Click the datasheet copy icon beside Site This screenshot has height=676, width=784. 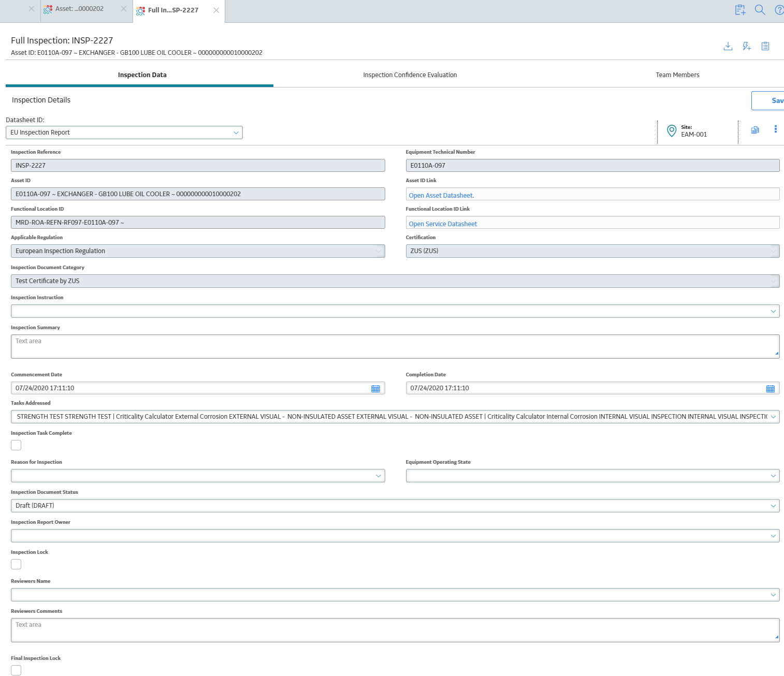[755, 130]
